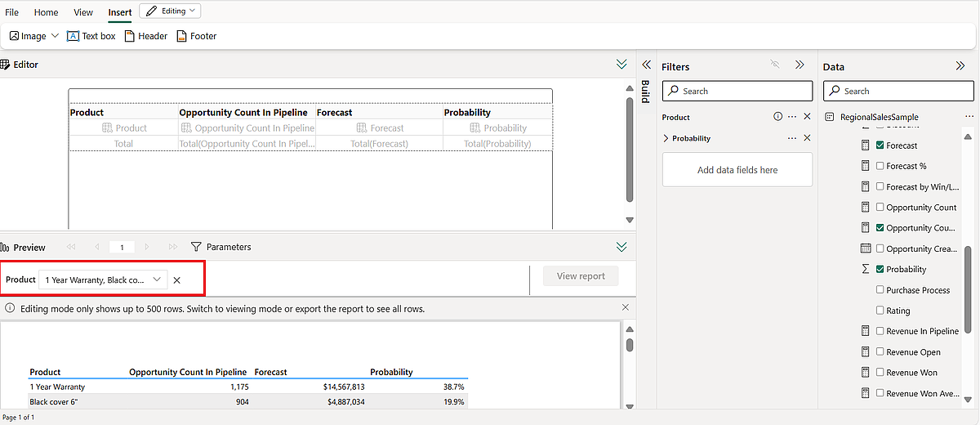Insert a Text box
The image size is (980, 425).
click(91, 36)
